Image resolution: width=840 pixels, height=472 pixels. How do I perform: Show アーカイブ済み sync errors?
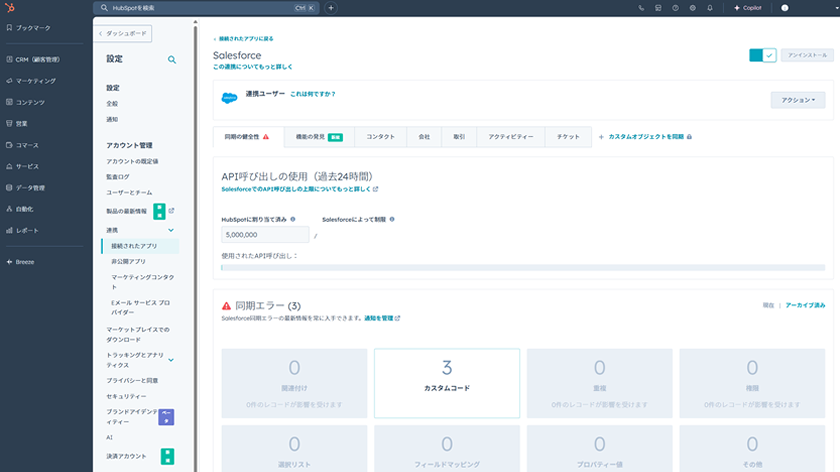coord(805,305)
